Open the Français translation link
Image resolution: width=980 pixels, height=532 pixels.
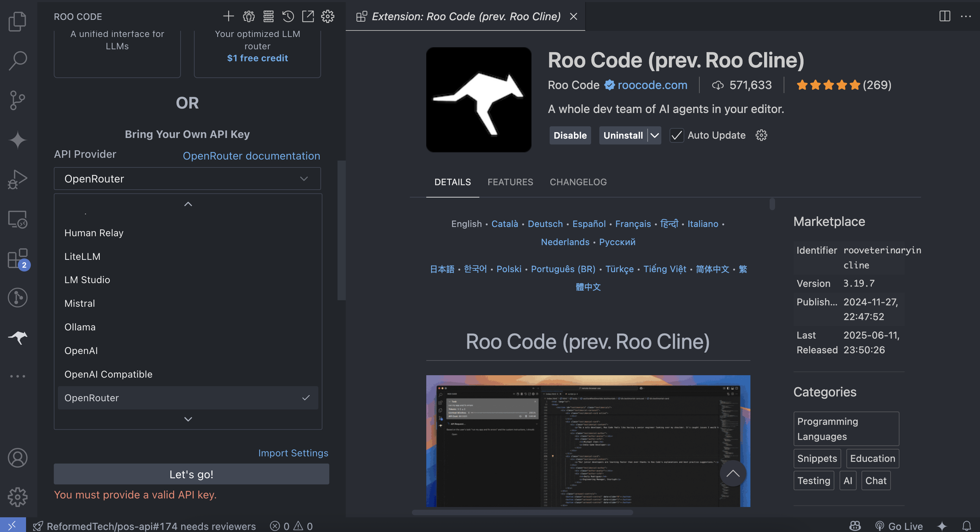(633, 224)
